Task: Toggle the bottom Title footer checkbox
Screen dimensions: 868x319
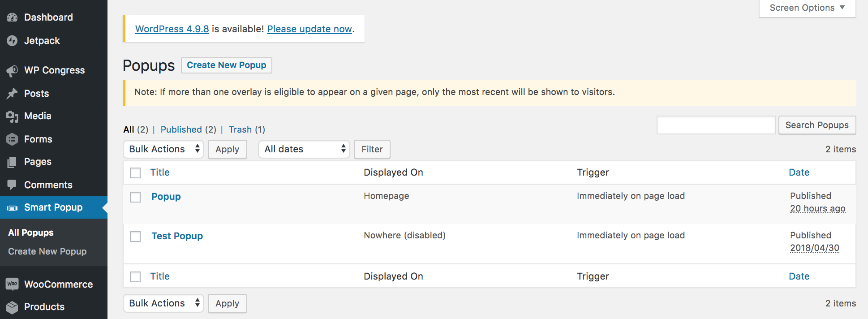Action: pos(135,277)
